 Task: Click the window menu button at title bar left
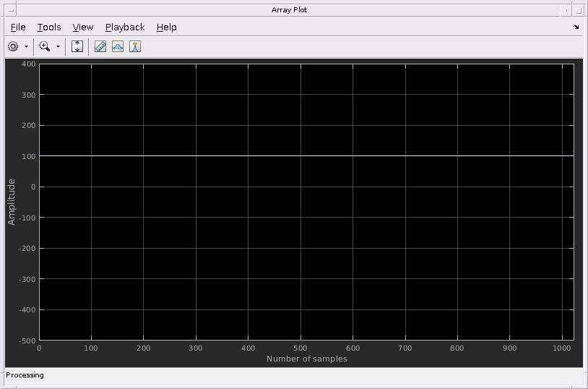11,11
